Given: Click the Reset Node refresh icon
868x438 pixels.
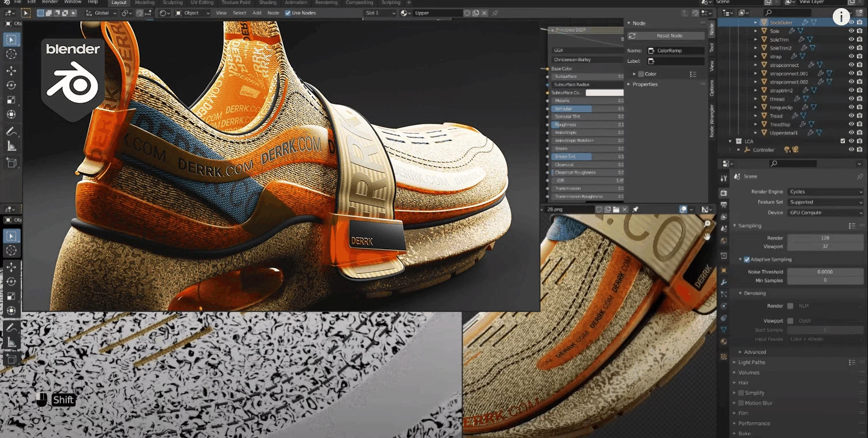Looking at the screenshot, I should (x=632, y=36).
